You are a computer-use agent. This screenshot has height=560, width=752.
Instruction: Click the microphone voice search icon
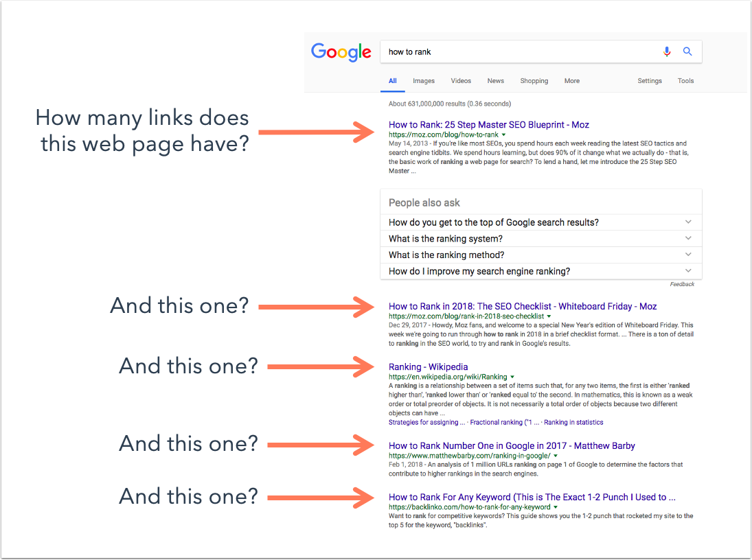[x=667, y=51]
